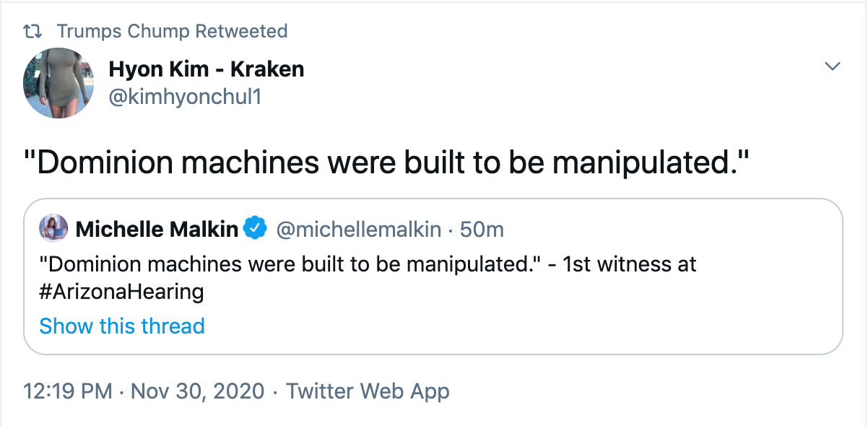The image size is (868, 426).
Task: Click the Nov 30, 2020 date
Action: tap(199, 391)
